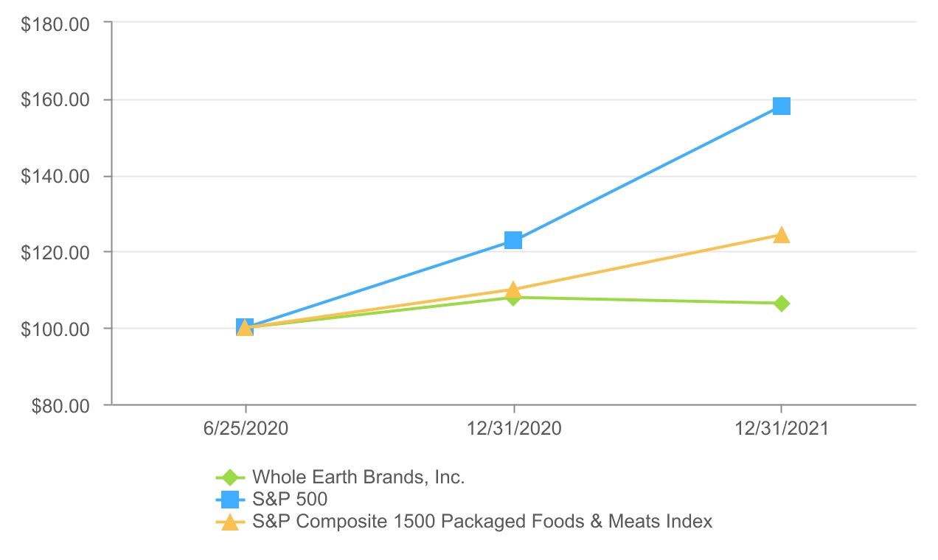Screen dimensions: 938x560
Task: Select the Packaged Foods triangle marker at 12/31/2021
Action: 781,235
